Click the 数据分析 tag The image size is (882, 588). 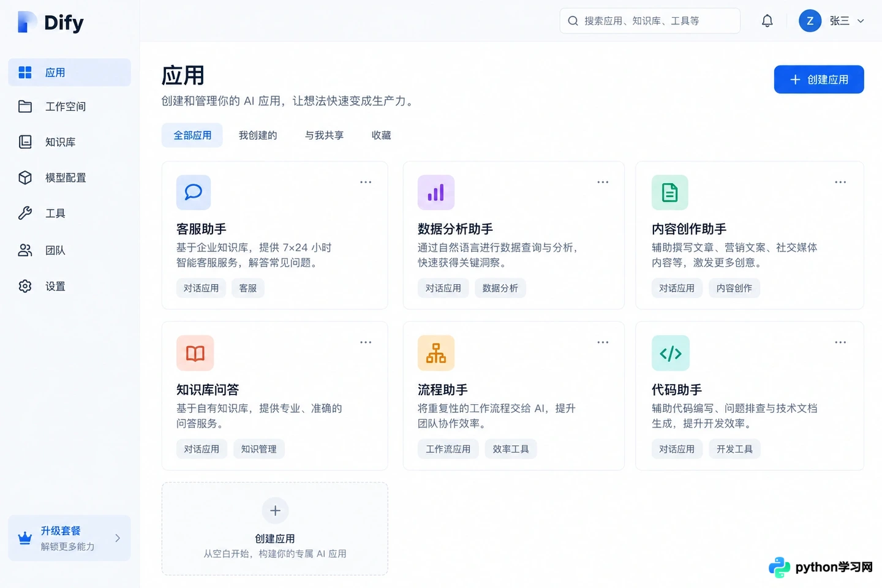[500, 288]
